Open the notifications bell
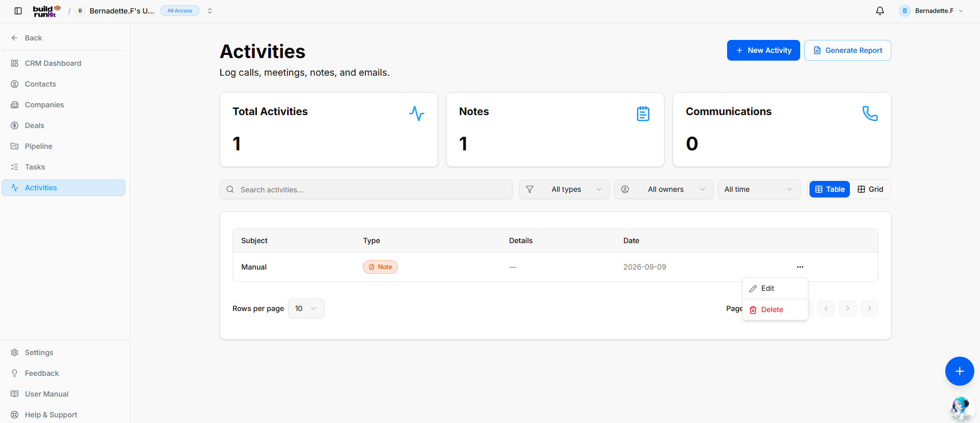980x423 pixels. (880, 11)
